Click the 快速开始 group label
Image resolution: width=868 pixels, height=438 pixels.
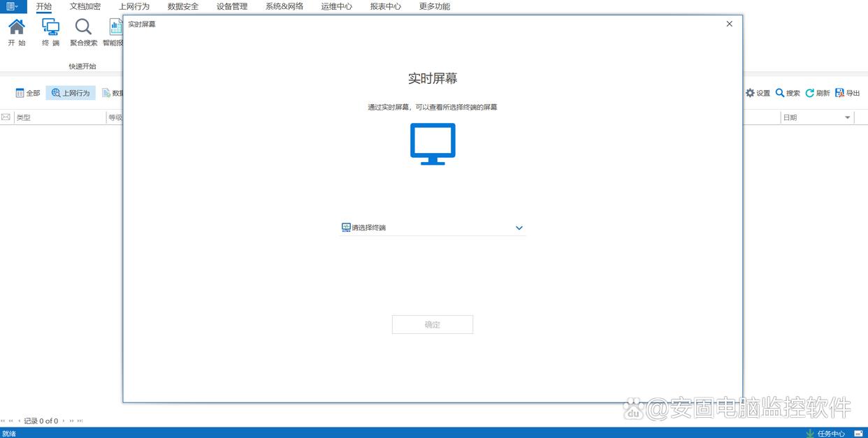82,66
